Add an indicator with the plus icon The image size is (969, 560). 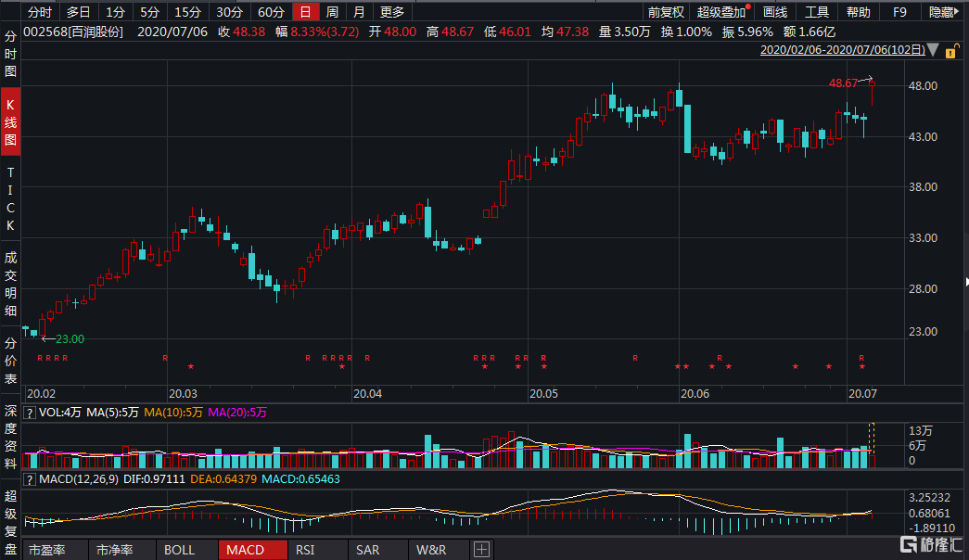click(481, 550)
